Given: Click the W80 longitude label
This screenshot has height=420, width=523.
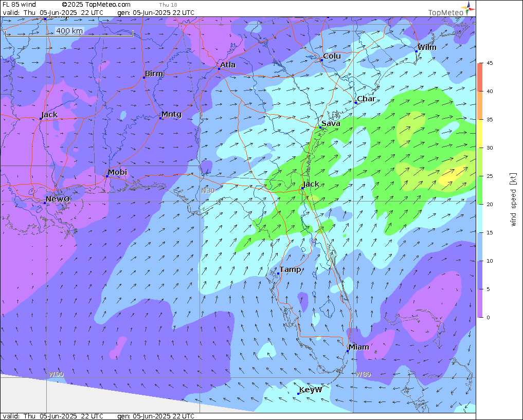Looking at the screenshot, I should click(363, 374).
